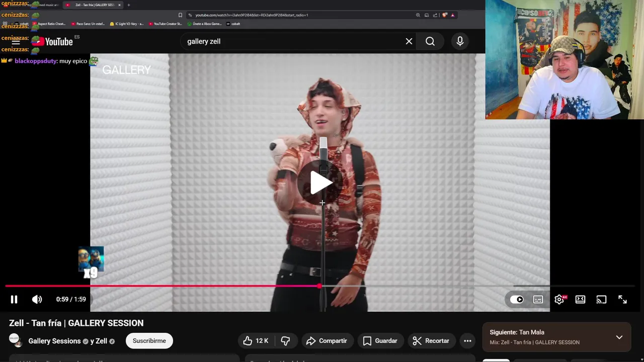This screenshot has height=362, width=644.
Task: Bookmark this page with the bookmark icon
Action: [x=180, y=15]
